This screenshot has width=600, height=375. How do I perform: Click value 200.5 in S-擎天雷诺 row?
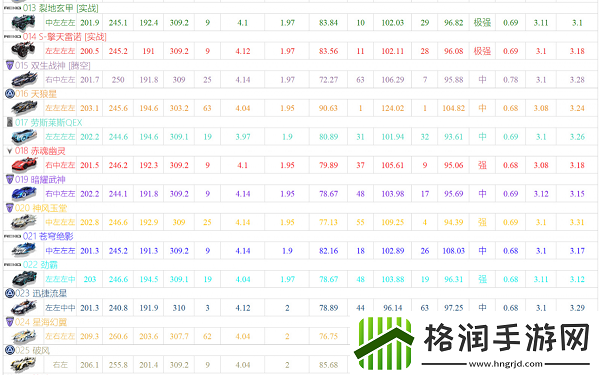pyautogui.click(x=90, y=51)
